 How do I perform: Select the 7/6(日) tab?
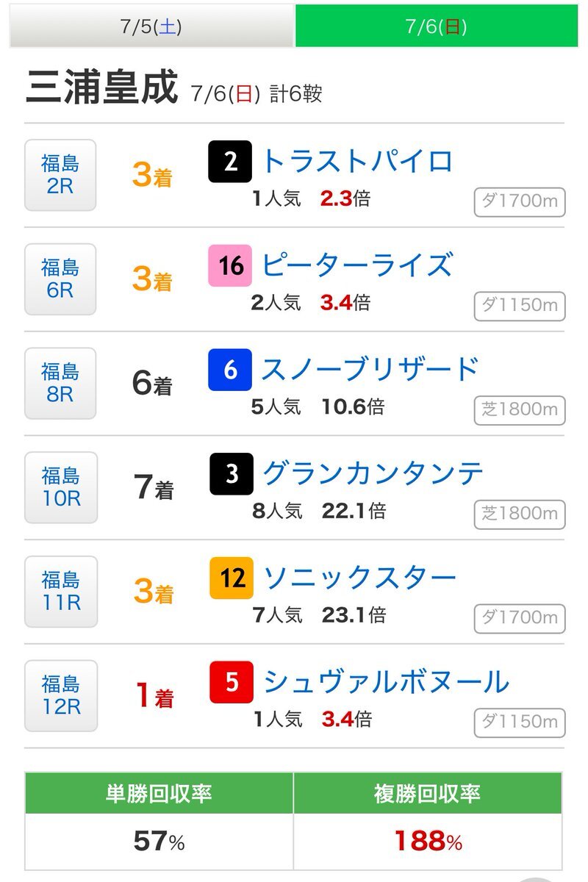pyautogui.click(x=437, y=26)
